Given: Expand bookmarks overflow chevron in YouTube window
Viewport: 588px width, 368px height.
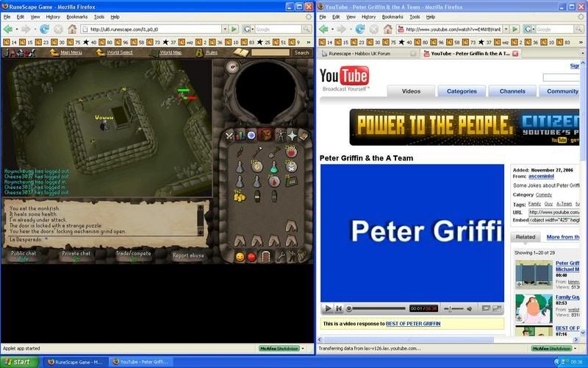Looking at the screenshot, I should click(x=581, y=43).
